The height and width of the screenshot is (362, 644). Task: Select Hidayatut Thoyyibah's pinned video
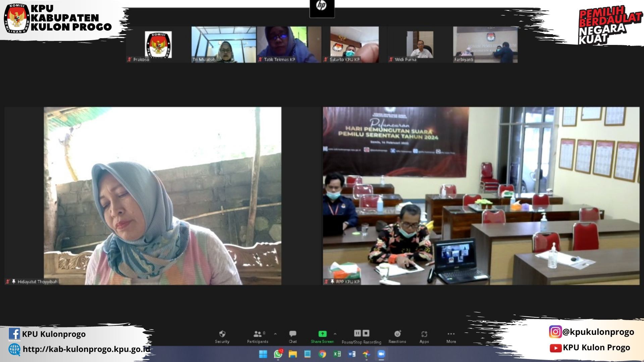[x=163, y=196]
